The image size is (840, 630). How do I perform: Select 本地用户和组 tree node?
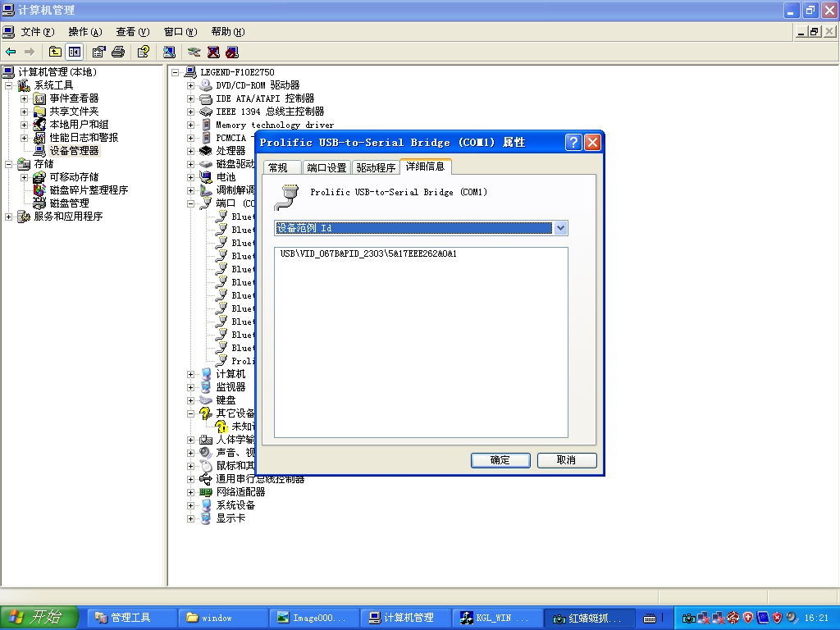pos(79,125)
